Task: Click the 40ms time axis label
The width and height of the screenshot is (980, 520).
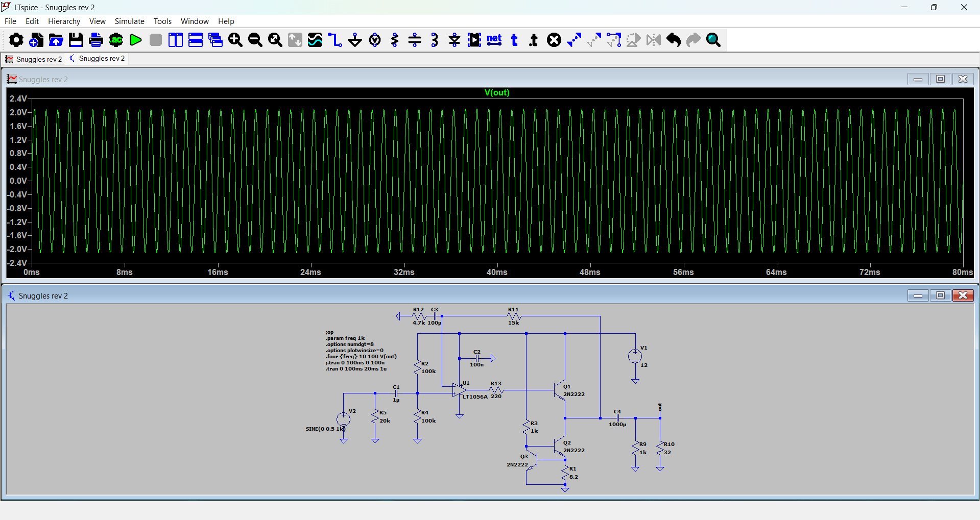Action: [x=496, y=272]
